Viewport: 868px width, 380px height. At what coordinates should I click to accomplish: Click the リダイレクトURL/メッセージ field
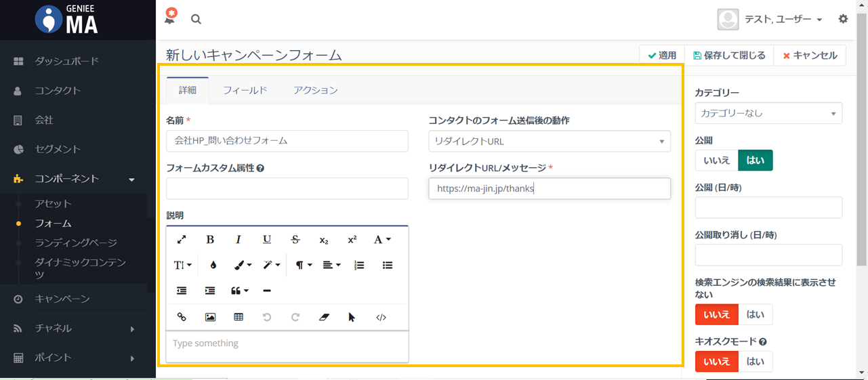(550, 188)
